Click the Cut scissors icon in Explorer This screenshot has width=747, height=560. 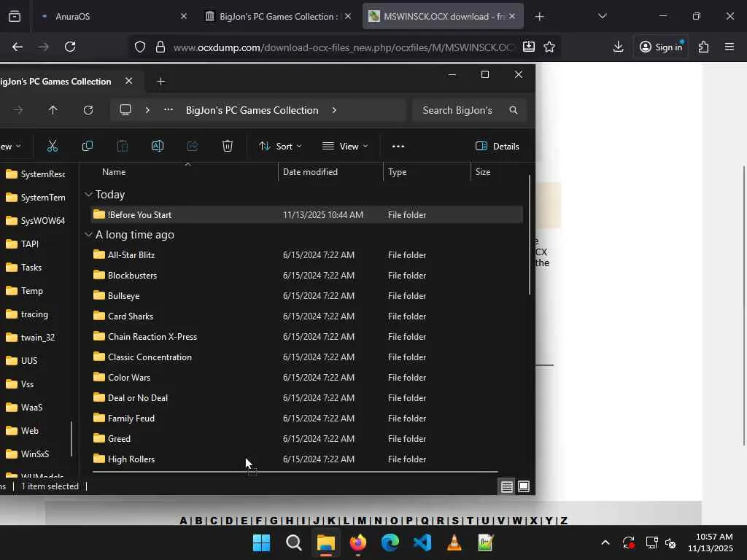(53, 146)
